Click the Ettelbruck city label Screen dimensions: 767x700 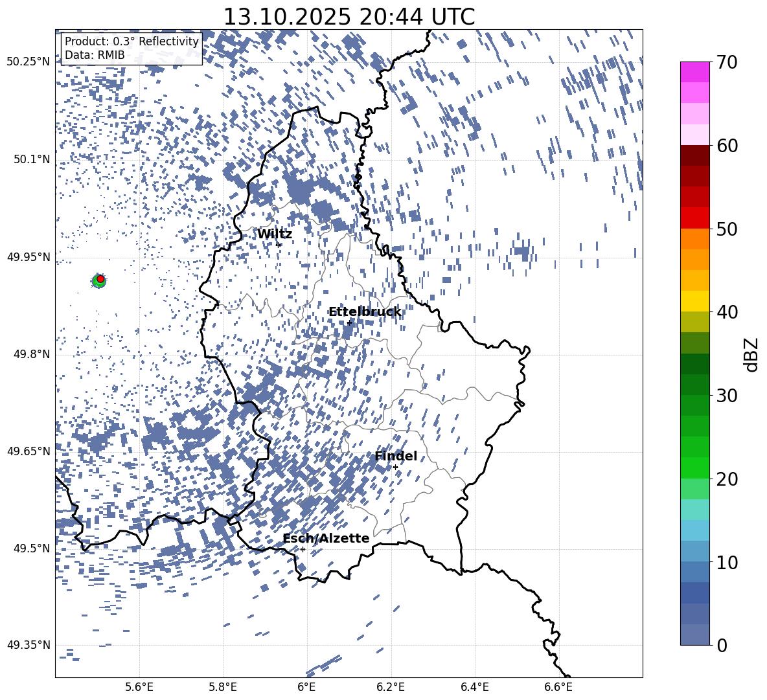[365, 312]
